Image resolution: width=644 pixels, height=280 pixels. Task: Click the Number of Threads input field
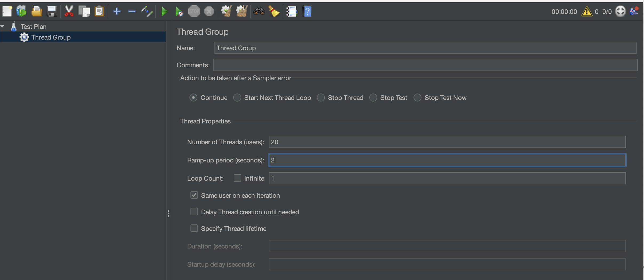click(x=447, y=142)
